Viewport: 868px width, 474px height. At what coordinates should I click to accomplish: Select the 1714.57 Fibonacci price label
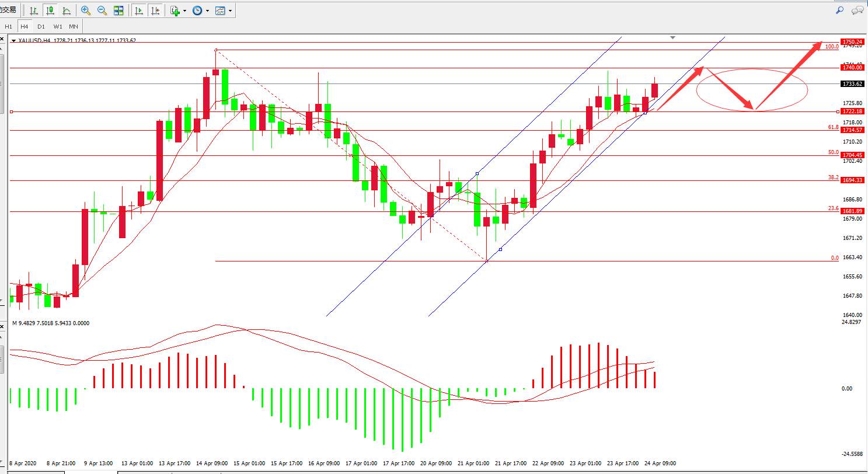[852, 130]
